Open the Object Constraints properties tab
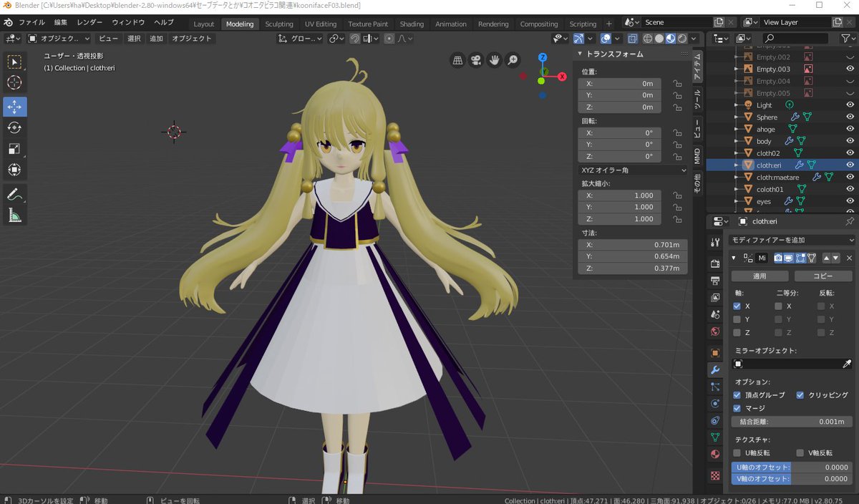The height and width of the screenshot is (504, 859). pyautogui.click(x=714, y=420)
